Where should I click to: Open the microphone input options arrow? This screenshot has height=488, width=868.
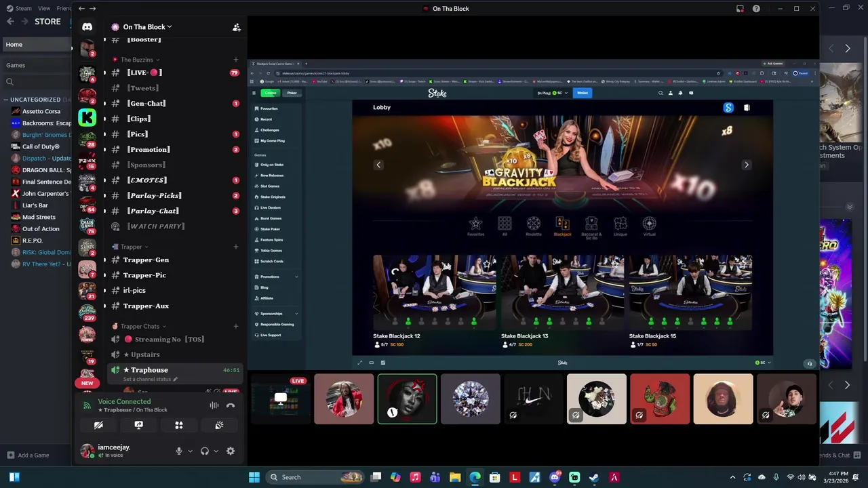point(190,451)
